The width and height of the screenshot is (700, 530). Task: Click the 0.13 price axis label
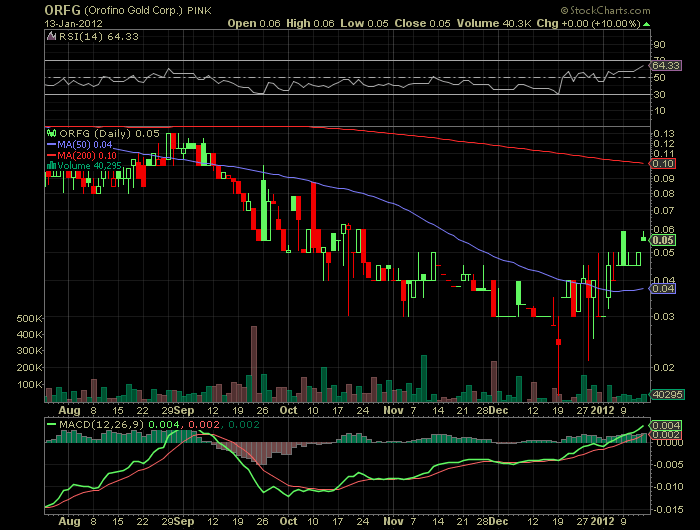pos(663,134)
